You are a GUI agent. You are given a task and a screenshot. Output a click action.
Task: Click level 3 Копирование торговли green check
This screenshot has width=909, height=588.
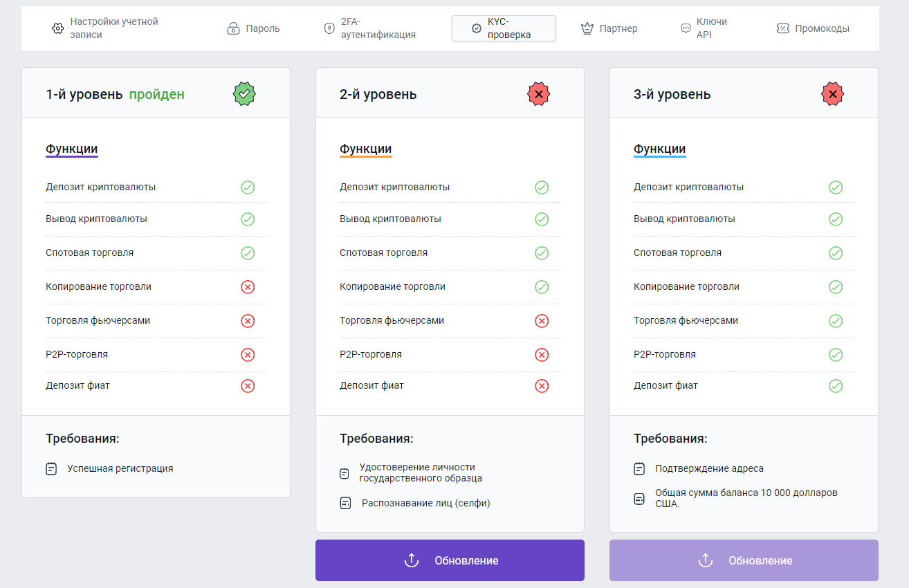click(836, 287)
